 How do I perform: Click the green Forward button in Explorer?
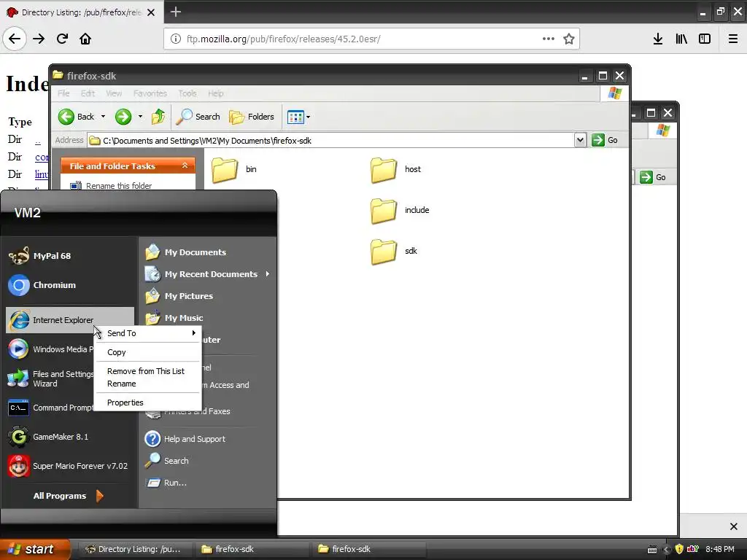coord(123,117)
